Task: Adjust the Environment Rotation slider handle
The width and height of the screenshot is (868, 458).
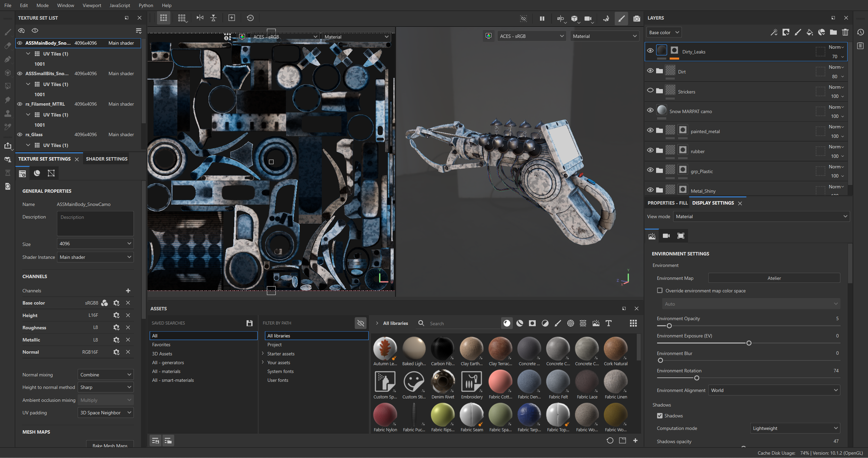Action: [x=696, y=378]
